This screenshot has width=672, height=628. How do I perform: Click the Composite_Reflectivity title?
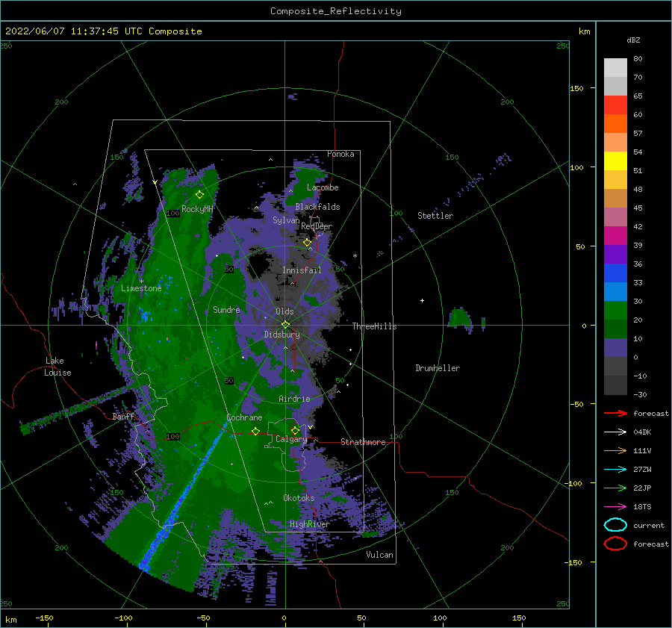pos(336,11)
